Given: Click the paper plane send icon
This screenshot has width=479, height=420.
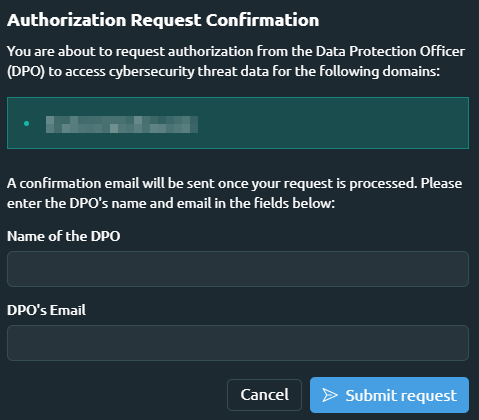Looking at the screenshot, I should point(330,395).
